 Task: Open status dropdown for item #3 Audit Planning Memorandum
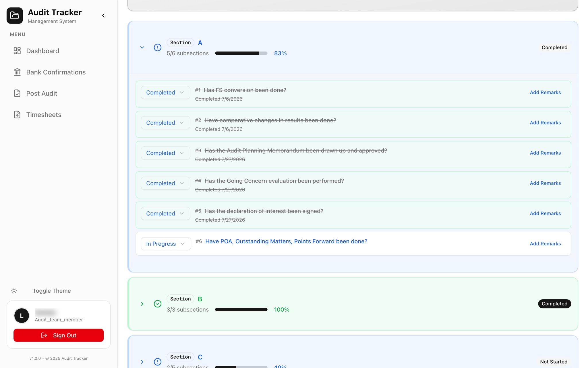point(165,153)
